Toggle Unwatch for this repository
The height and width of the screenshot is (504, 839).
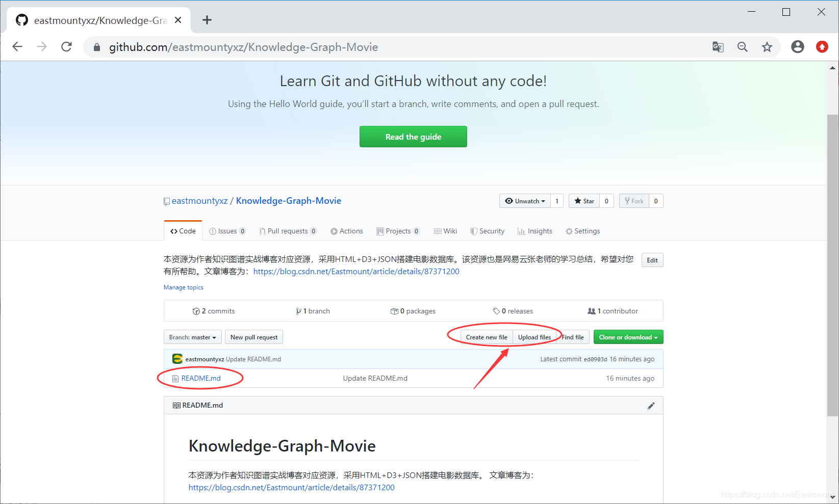pos(525,201)
